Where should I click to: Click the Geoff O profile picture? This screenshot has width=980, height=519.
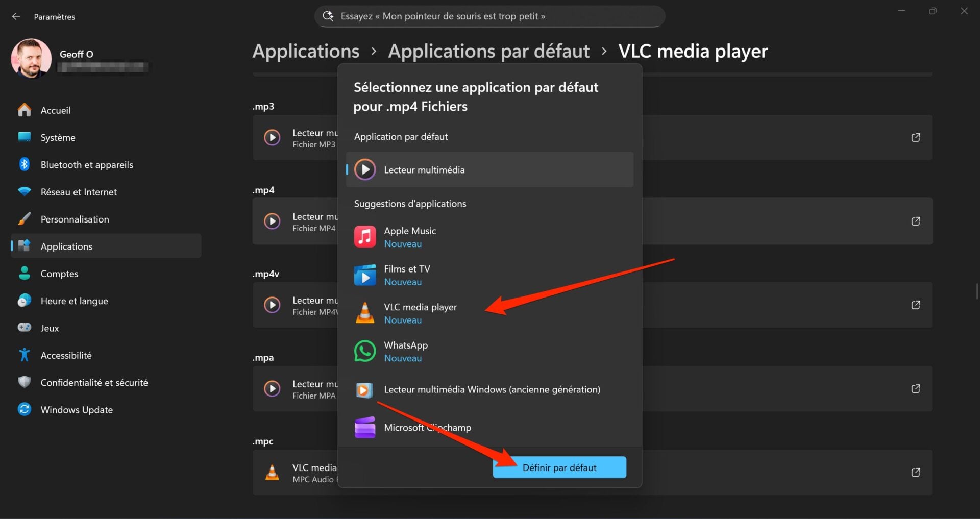tap(31, 59)
